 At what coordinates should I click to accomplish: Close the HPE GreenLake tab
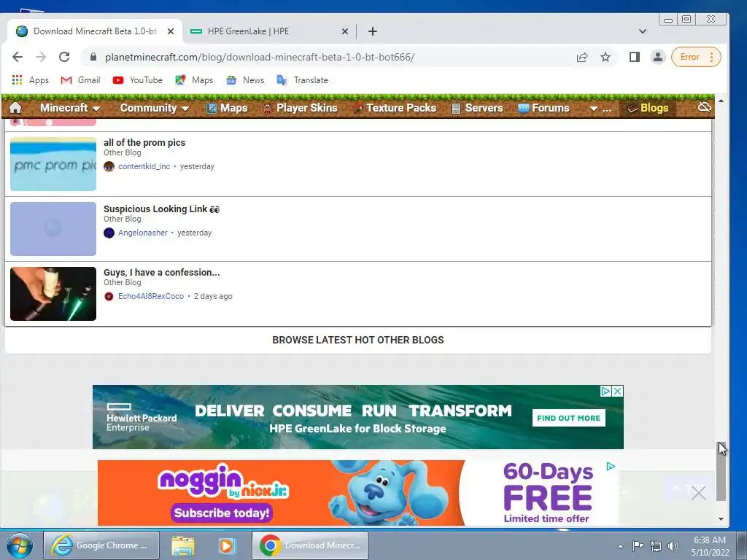(345, 31)
